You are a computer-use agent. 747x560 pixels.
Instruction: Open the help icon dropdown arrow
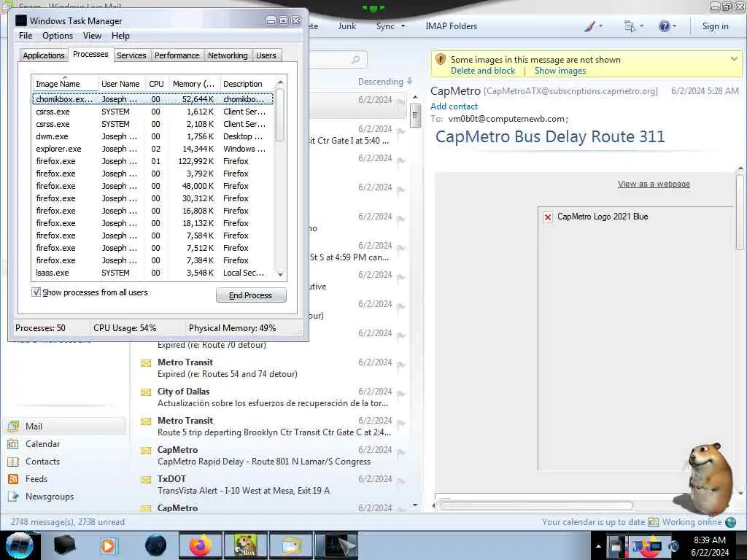[674, 26]
